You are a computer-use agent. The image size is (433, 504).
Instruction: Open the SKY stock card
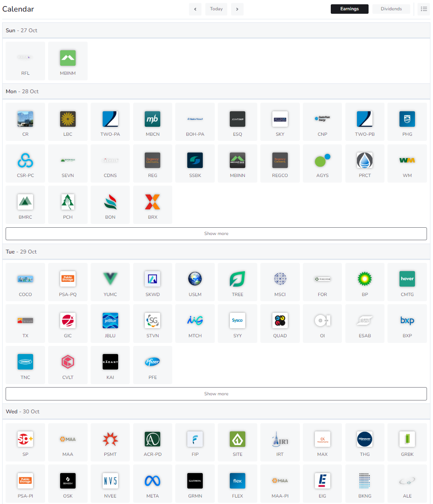pos(280,122)
